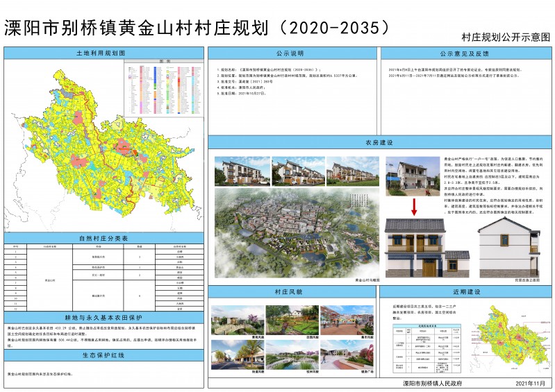Click the ecological red line statement under 生态保护红线
The height and width of the screenshot is (392, 555).
[x=40, y=374]
